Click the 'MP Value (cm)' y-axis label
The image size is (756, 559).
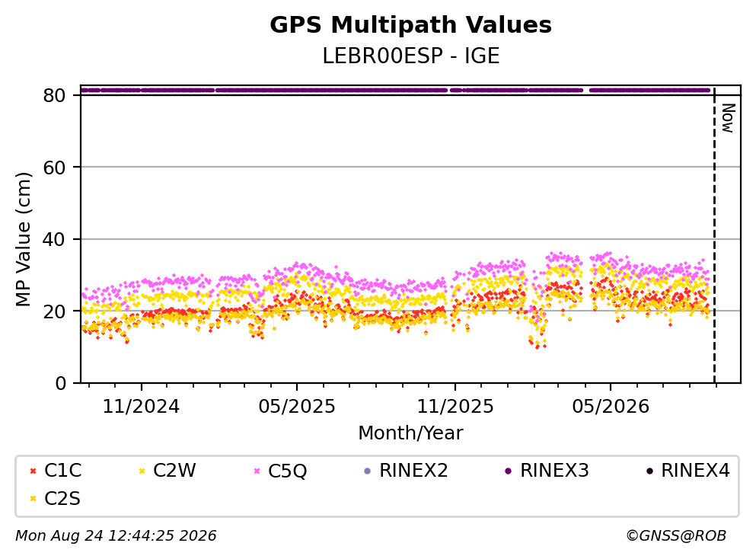pyautogui.click(x=23, y=239)
